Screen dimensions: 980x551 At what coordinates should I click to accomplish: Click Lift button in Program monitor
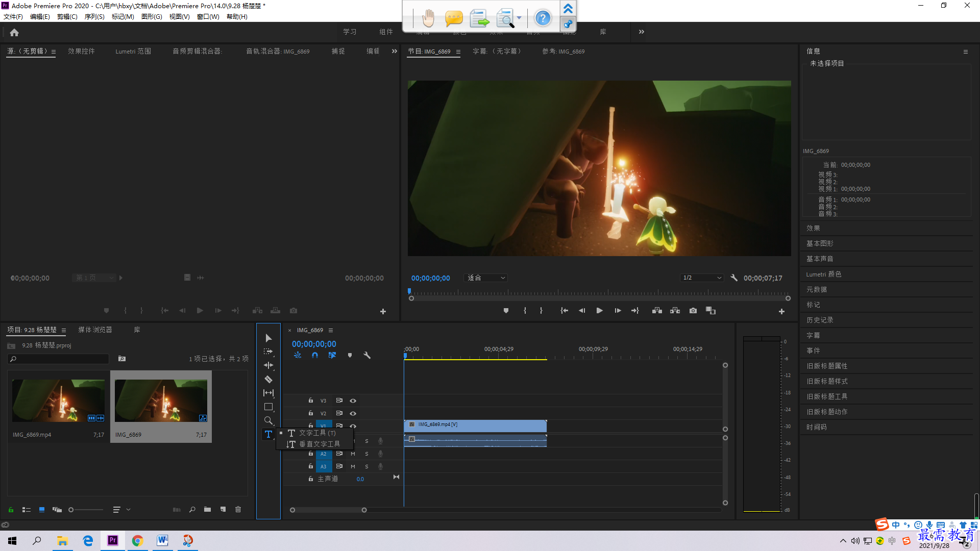657,311
